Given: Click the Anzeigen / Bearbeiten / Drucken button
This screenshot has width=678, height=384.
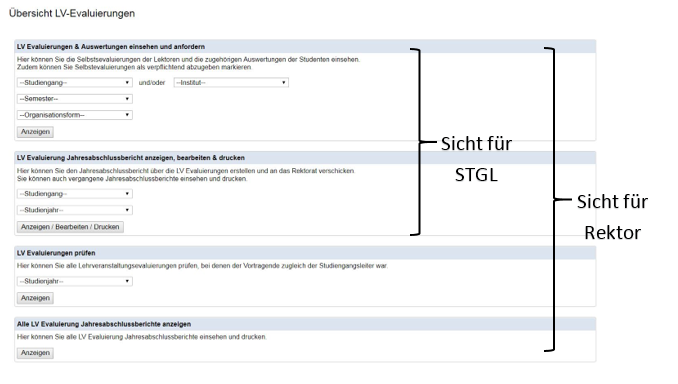Looking at the screenshot, I should click(x=70, y=227).
